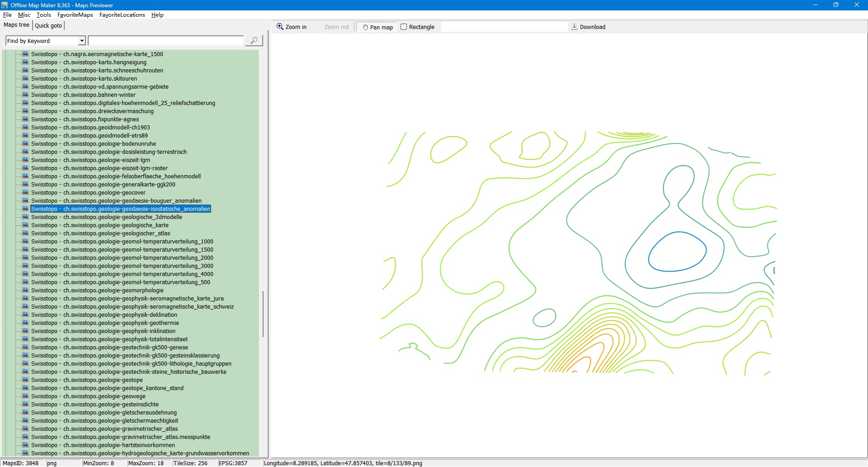Switch to the Quick goto tab
Screen dimensions: 868x467
click(x=48, y=25)
